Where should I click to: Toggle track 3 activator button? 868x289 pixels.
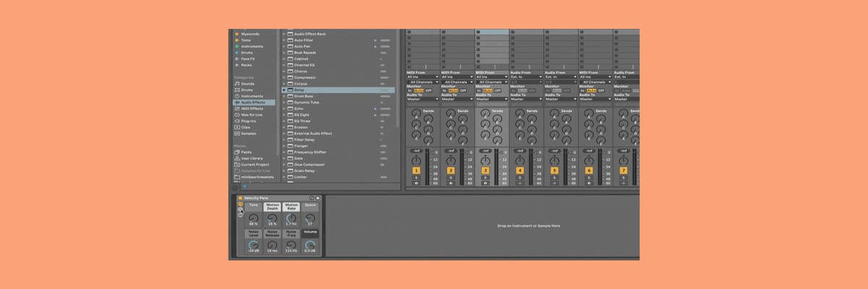[x=485, y=171]
